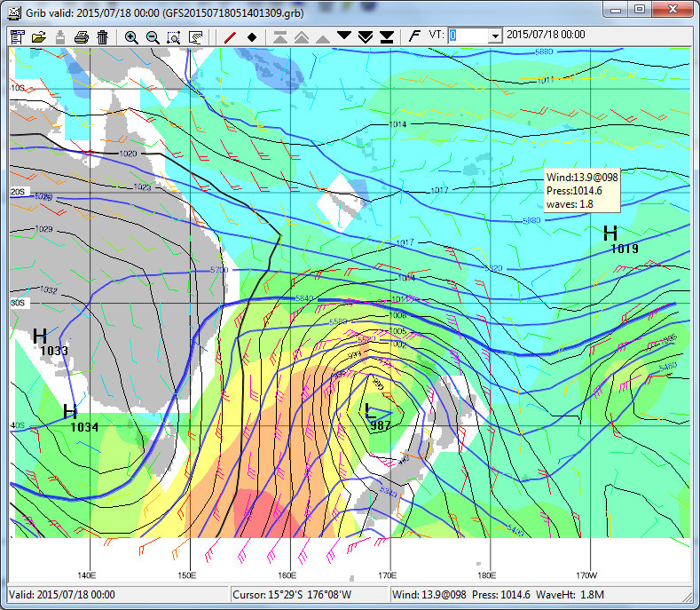Open the settings list icon in toolbar
Image resolution: width=700 pixels, height=610 pixels.
18,36
